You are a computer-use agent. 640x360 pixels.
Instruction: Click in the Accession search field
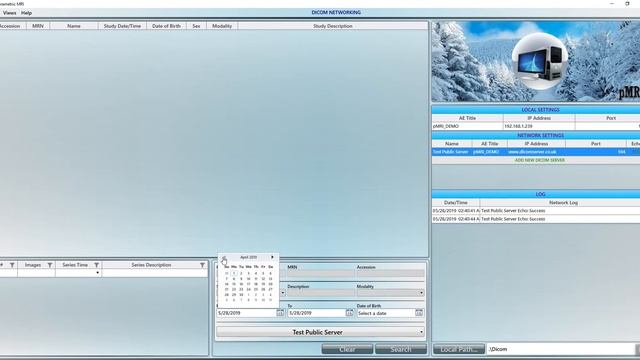click(x=390, y=274)
